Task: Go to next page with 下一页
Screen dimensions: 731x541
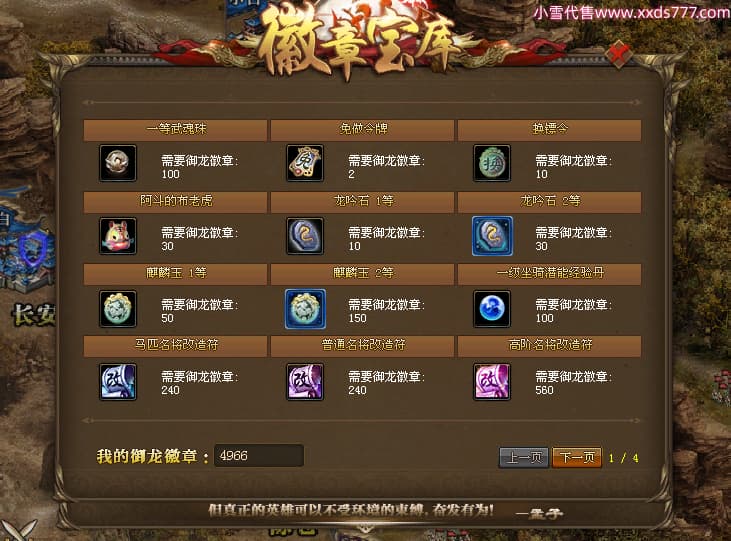Action: pyautogui.click(x=577, y=458)
